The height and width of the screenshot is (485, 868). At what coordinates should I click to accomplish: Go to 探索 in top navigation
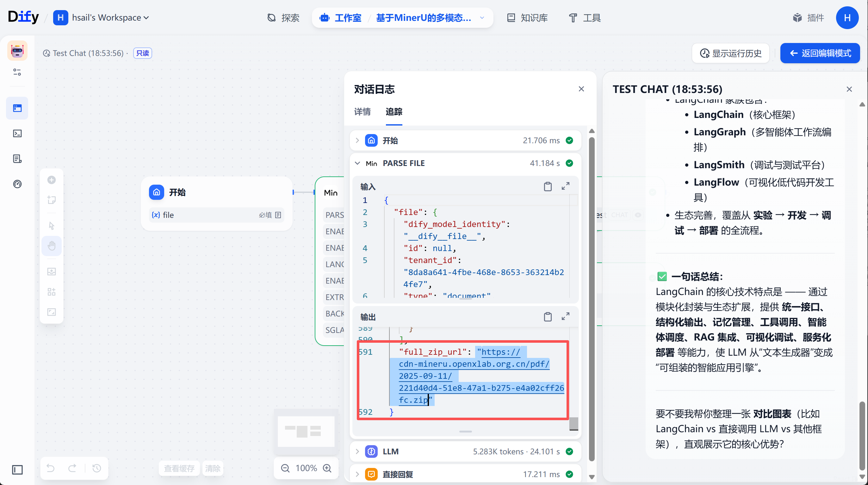283,17
